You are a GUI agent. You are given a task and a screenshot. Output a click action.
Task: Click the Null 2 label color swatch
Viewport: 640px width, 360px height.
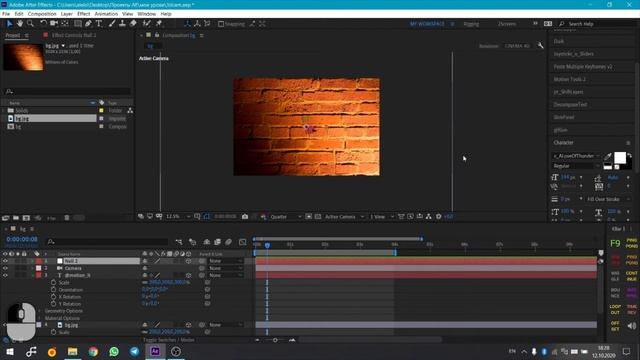pyautogui.click(x=38, y=261)
